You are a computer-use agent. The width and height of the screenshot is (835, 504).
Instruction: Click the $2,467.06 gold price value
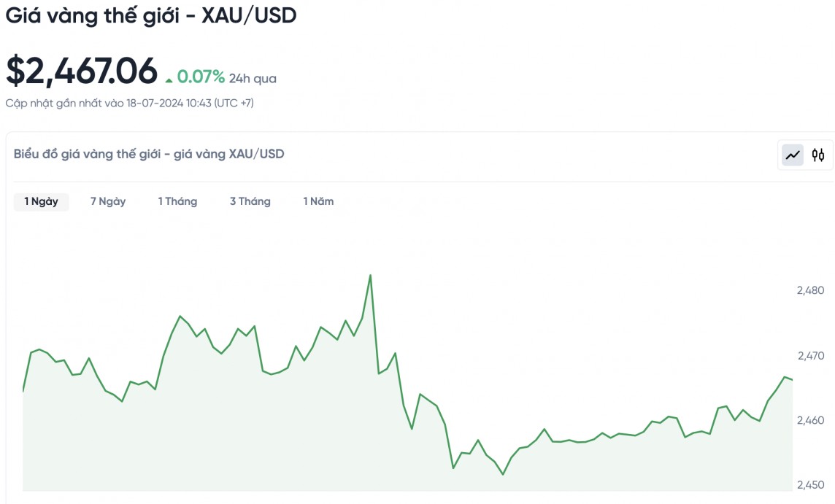point(82,71)
